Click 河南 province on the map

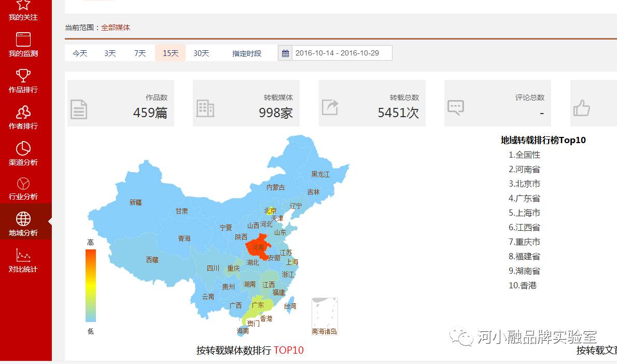pyautogui.click(x=258, y=247)
